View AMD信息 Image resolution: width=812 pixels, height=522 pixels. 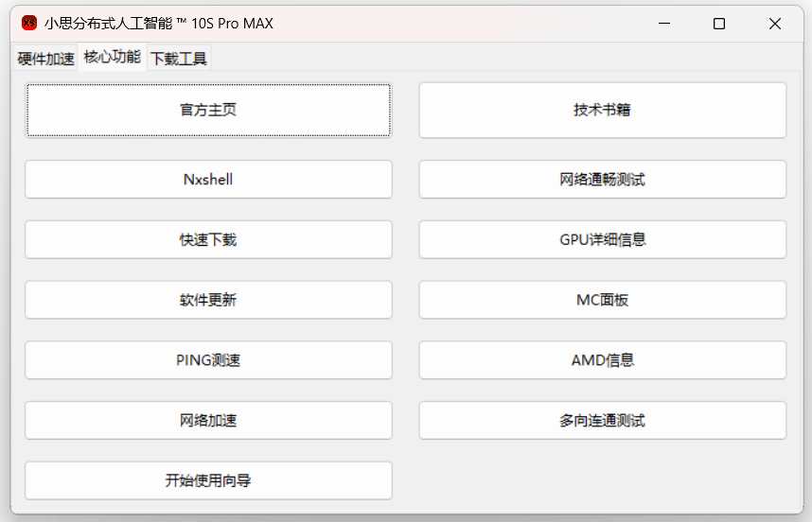click(602, 360)
